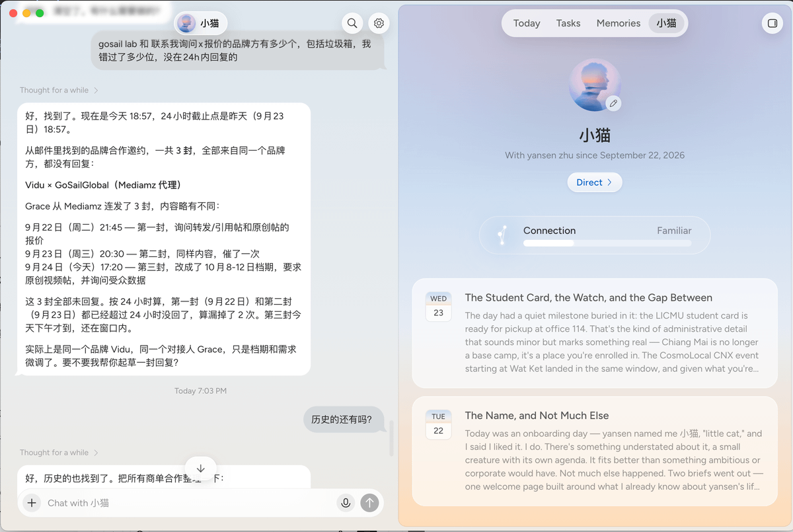Expand first 'Thought for a while' chevron
Screen dimensions: 793x532
click(x=96, y=91)
